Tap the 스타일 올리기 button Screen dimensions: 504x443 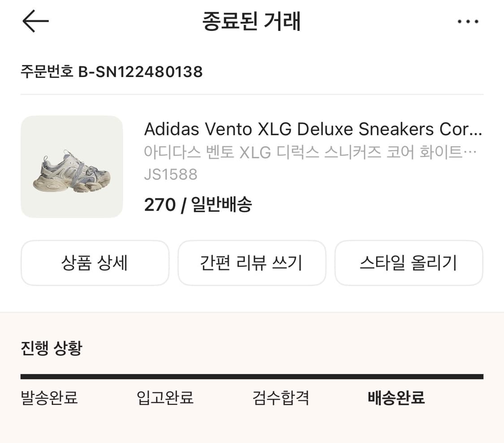tap(409, 263)
